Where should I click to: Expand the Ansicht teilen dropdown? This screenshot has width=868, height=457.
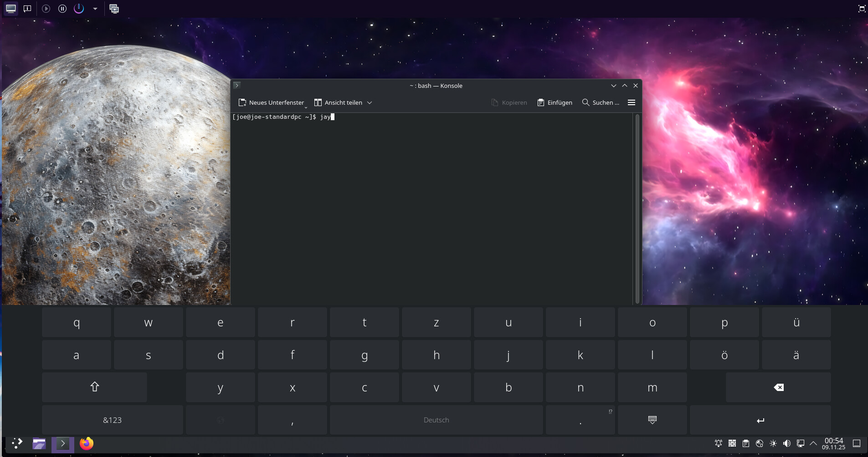370,103
